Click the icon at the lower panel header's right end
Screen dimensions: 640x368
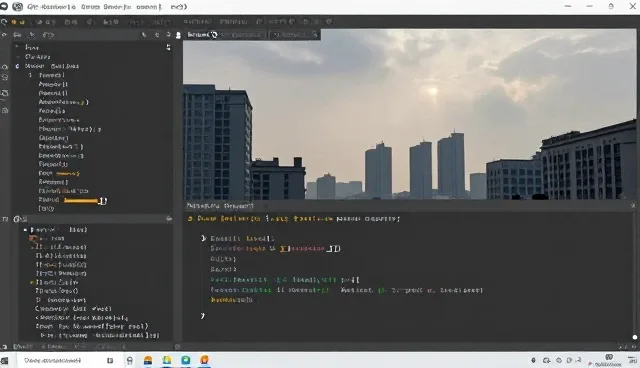tap(169, 219)
